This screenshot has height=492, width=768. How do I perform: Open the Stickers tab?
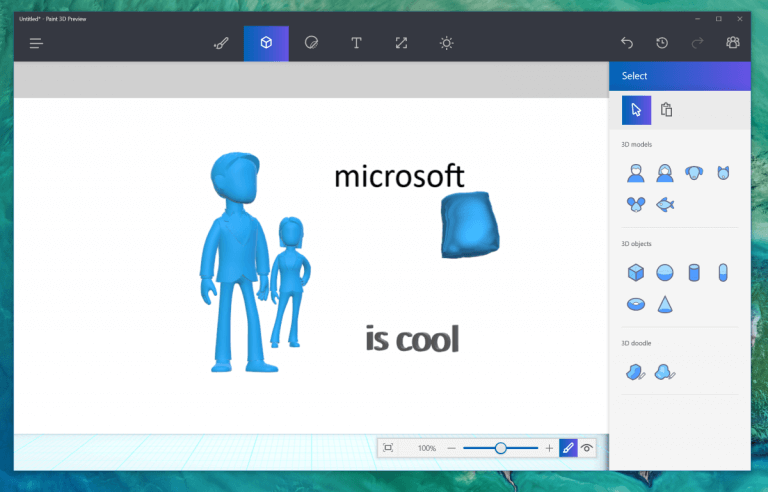(311, 43)
